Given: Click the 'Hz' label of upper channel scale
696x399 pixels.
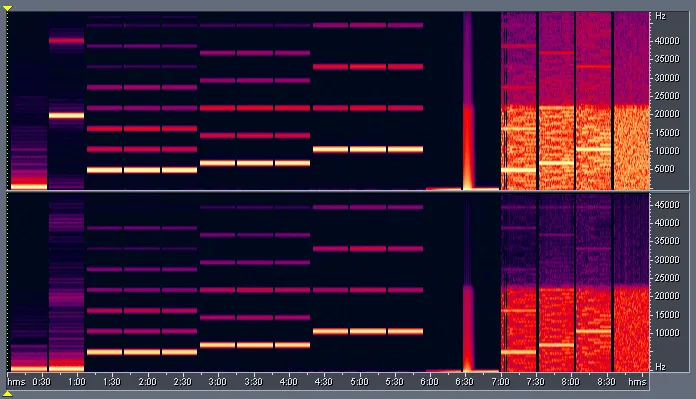Looking at the screenshot, I should (x=660, y=16).
